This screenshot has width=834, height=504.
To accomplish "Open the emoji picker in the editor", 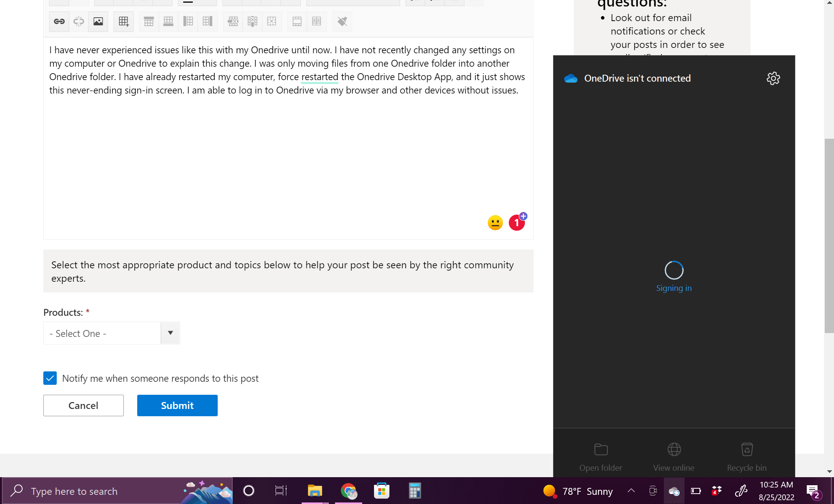I will click(495, 223).
